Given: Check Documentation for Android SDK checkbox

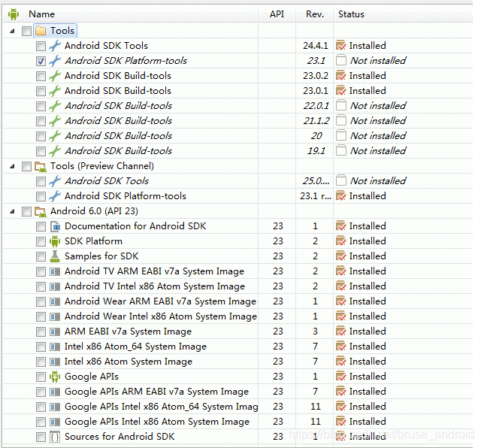Looking at the screenshot, I should click(41, 226).
